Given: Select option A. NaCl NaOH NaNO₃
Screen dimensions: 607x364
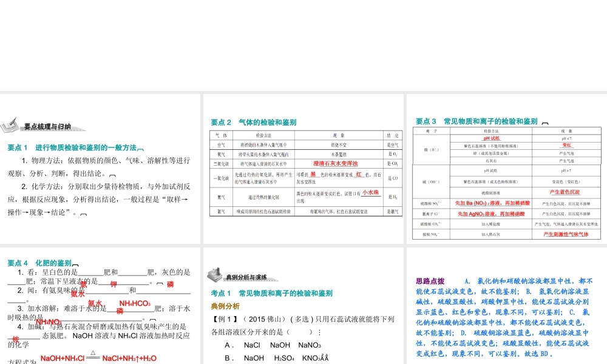Looking at the screenshot, I should (x=273, y=345).
